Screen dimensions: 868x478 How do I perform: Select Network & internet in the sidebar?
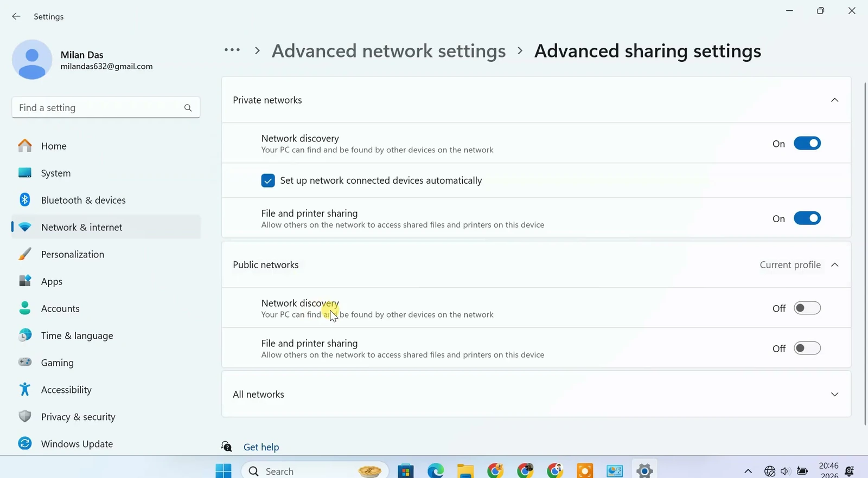coord(106,227)
